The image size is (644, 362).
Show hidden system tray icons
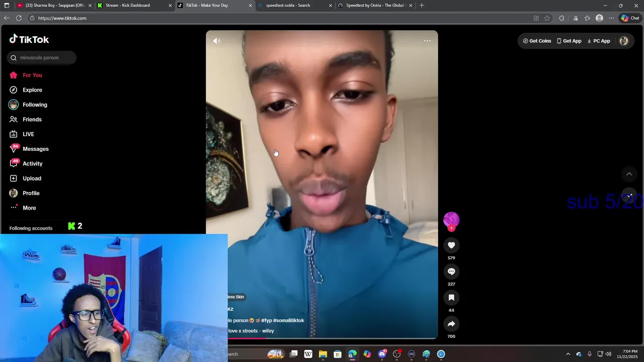(x=568, y=354)
